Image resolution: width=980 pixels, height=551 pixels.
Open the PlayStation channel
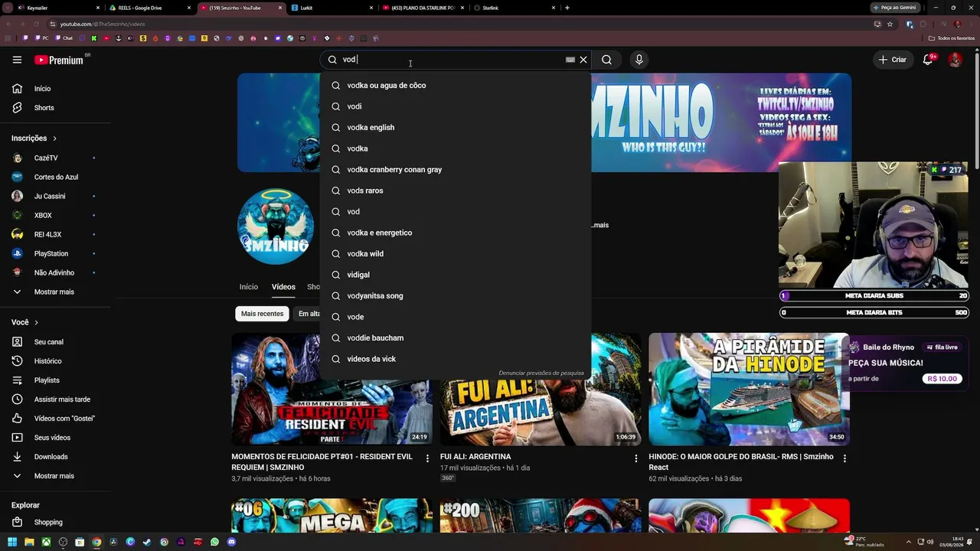[x=55, y=253]
